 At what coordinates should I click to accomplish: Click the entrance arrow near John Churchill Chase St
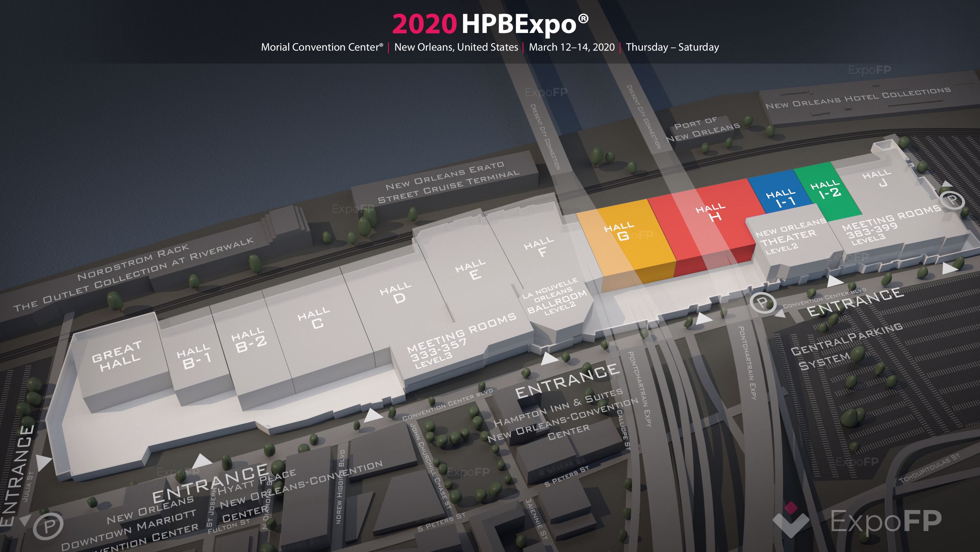coord(374,415)
